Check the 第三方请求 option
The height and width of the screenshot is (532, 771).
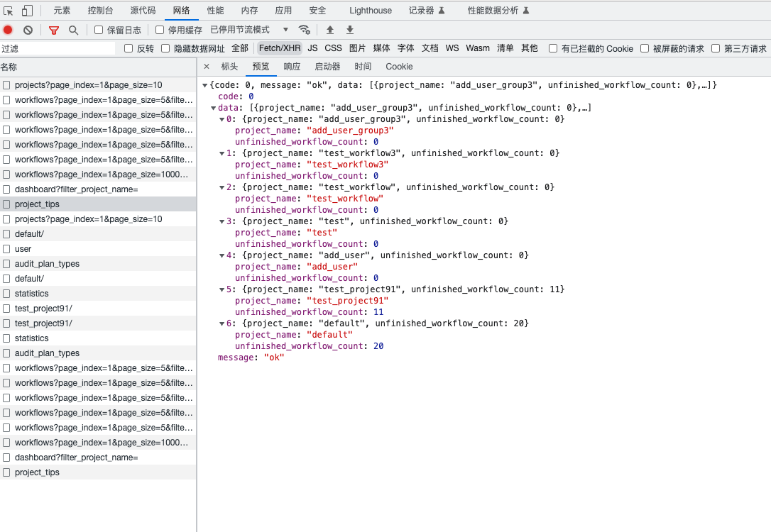(x=716, y=48)
